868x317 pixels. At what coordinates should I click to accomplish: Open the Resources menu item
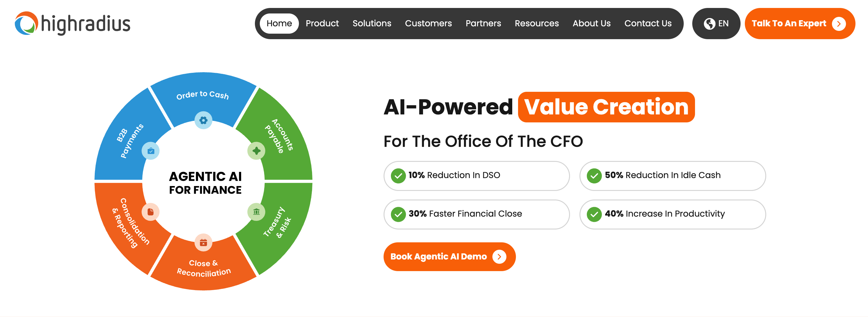click(536, 23)
